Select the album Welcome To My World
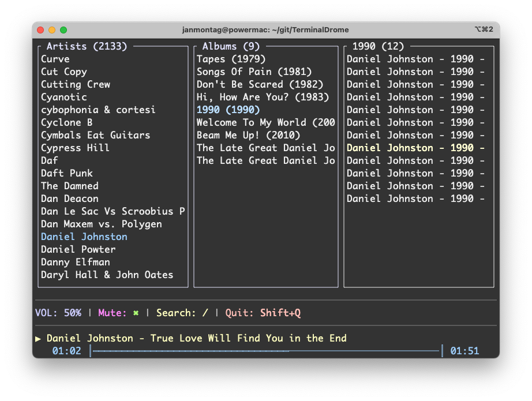532x401 pixels. pyautogui.click(x=265, y=122)
